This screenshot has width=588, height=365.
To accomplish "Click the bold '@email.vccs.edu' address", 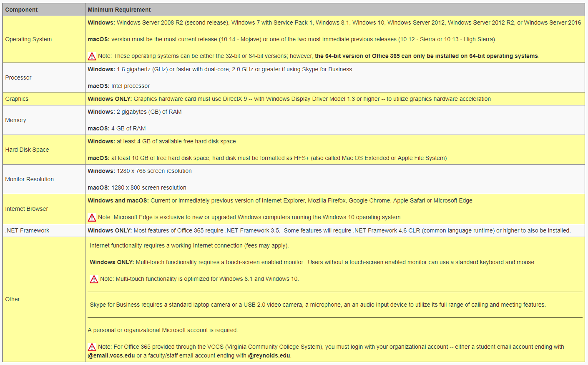I will tap(111, 355).
